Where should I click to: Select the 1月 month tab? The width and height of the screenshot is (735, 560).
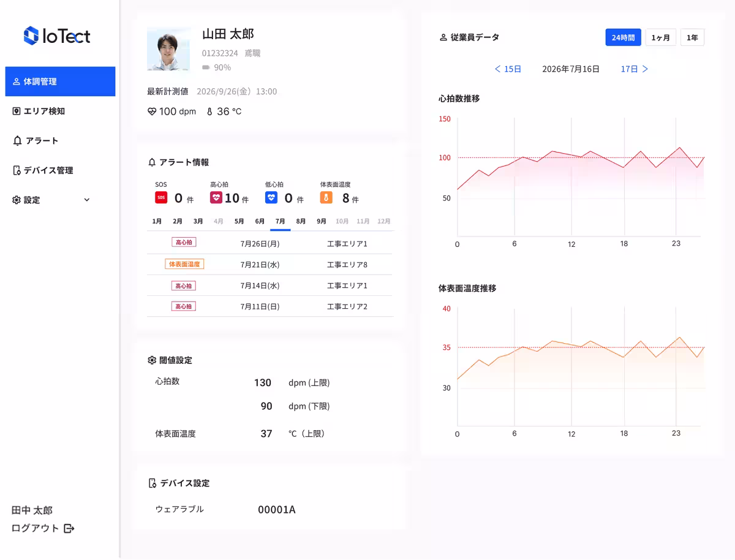coord(157,221)
